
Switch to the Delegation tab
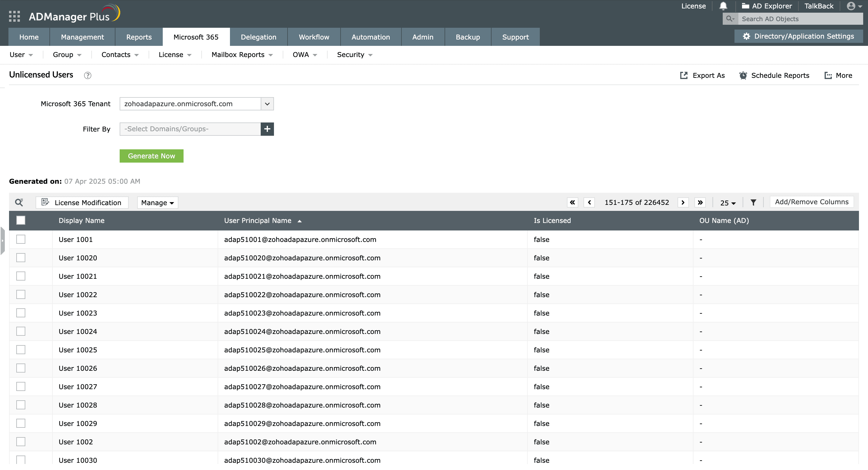[x=259, y=37]
